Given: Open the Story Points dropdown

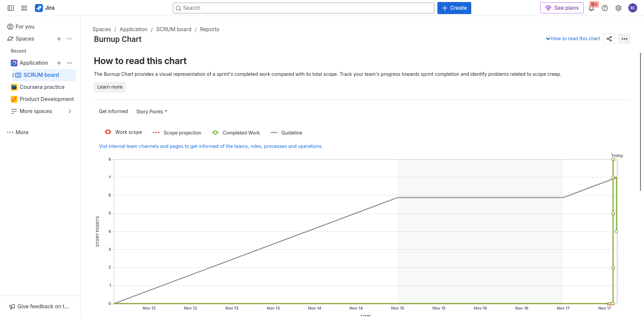Looking at the screenshot, I should (x=152, y=112).
